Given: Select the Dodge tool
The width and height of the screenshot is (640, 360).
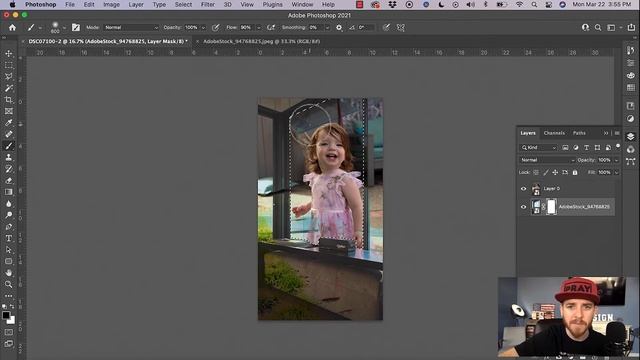Looking at the screenshot, I should (9, 215).
